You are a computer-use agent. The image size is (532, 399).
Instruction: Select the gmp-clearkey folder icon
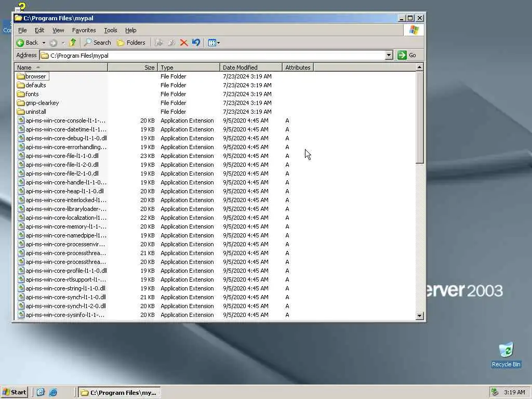[21, 103]
